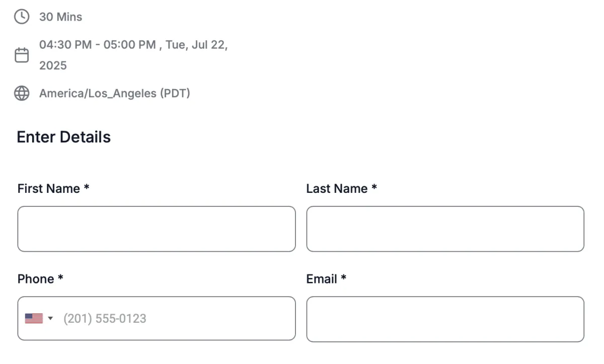Click the asterisk beside Email
The image size is (604, 364).
(344, 278)
